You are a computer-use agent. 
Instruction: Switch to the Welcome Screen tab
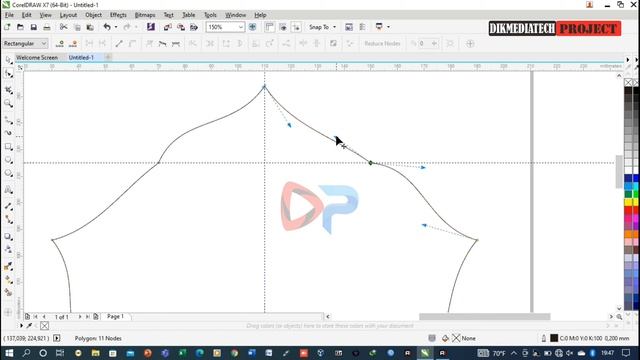[37, 58]
